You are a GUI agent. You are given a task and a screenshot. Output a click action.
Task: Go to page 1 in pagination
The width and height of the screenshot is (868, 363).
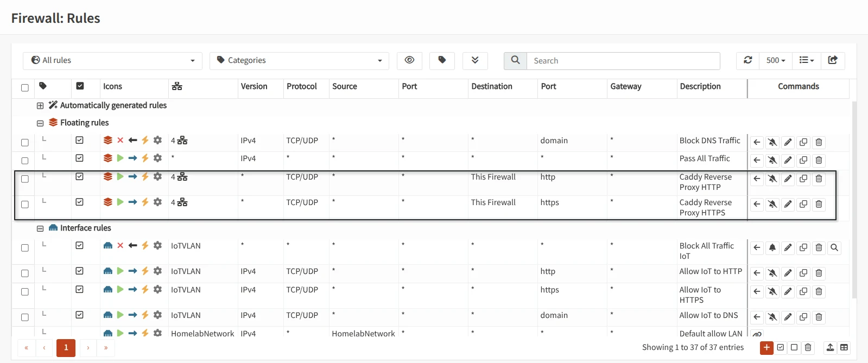(66, 348)
